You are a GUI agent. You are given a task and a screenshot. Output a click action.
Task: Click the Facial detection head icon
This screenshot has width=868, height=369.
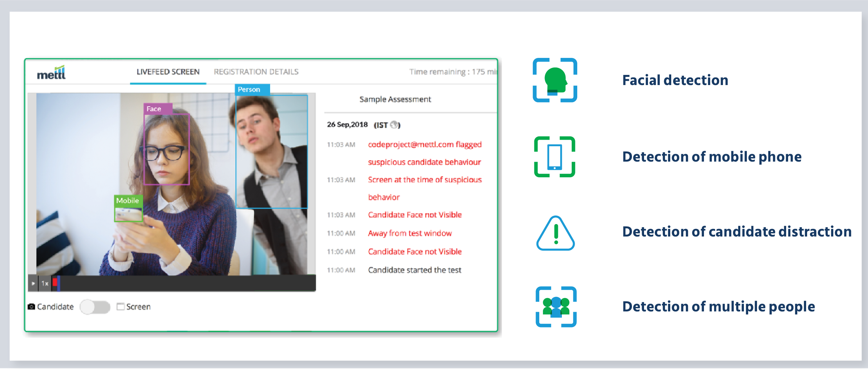[555, 80]
